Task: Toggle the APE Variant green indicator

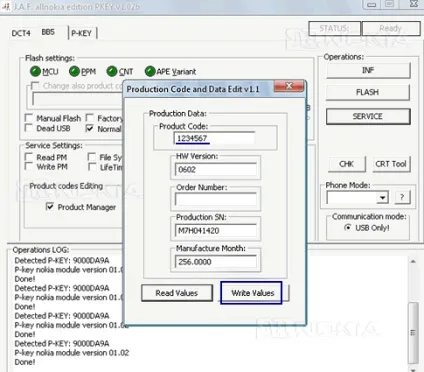Action: (x=150, y=71)
